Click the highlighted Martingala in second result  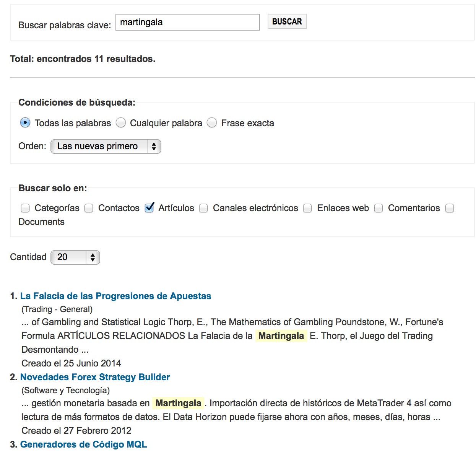coord(178,403)
